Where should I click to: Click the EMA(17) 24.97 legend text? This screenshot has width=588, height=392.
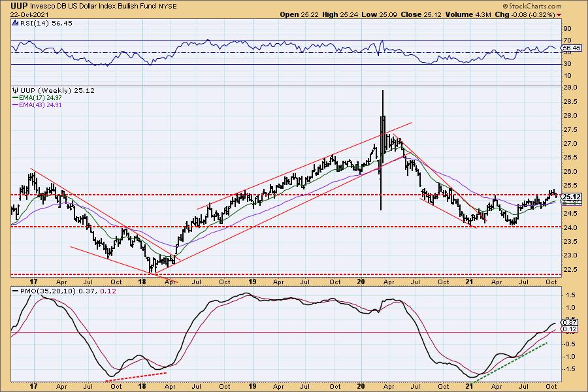(x=41, y=97)
